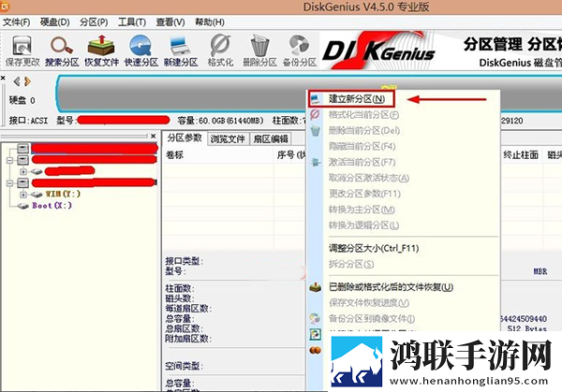
Task: Click the 硬盘 0 label
Action: click(x=22, y=100)
